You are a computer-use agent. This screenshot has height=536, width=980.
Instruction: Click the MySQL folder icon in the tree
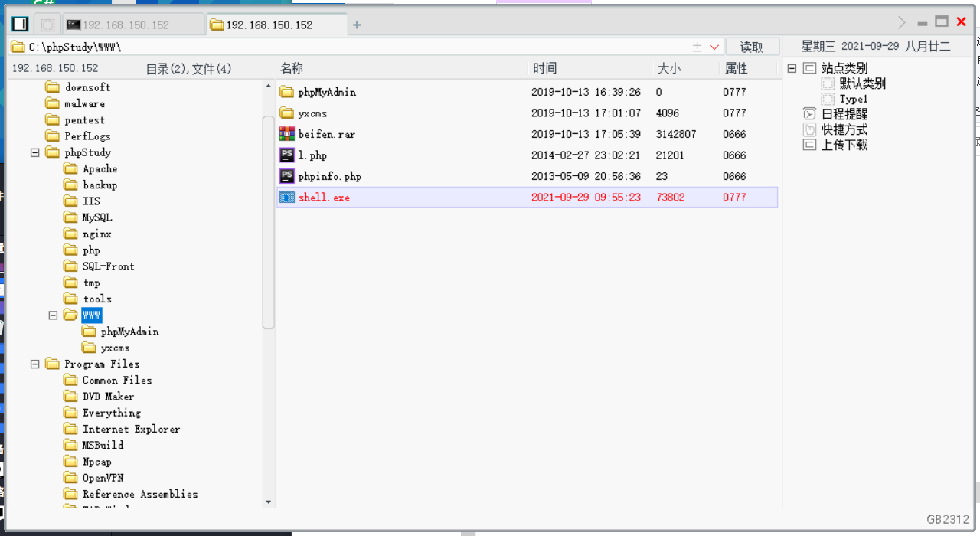(70, 217)
